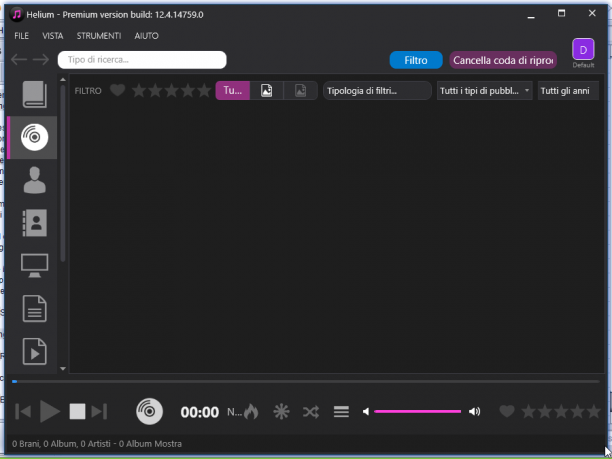The width and height of the screenshot is (612, 459).
Task: Open the VISTA menu
Action: pos(53,36)
